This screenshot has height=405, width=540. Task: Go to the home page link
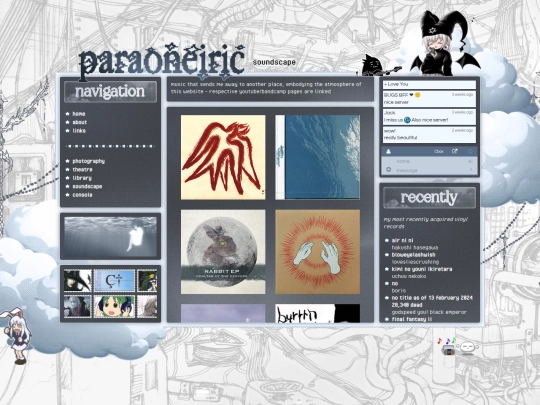click(x=79, y=114)
